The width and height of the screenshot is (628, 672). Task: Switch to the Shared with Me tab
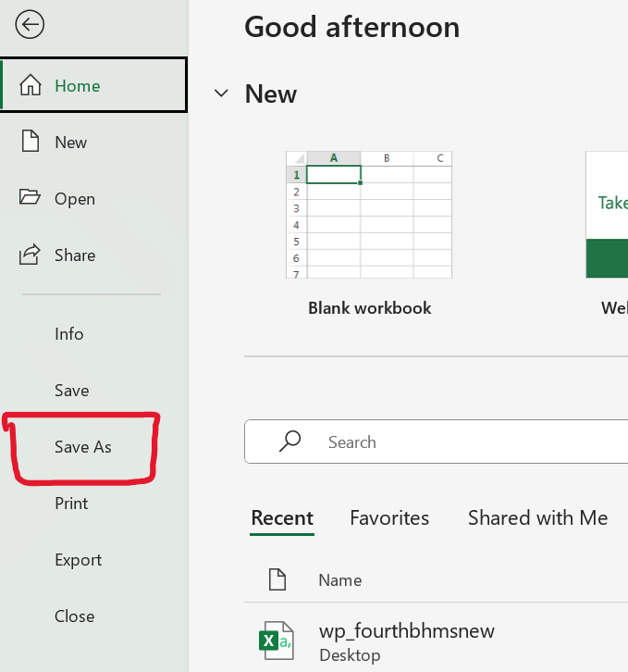click(x=537, y=518)
